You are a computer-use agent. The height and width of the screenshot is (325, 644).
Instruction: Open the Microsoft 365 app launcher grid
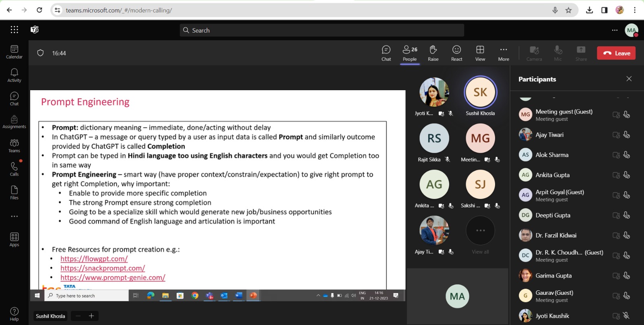coord(14,29)
